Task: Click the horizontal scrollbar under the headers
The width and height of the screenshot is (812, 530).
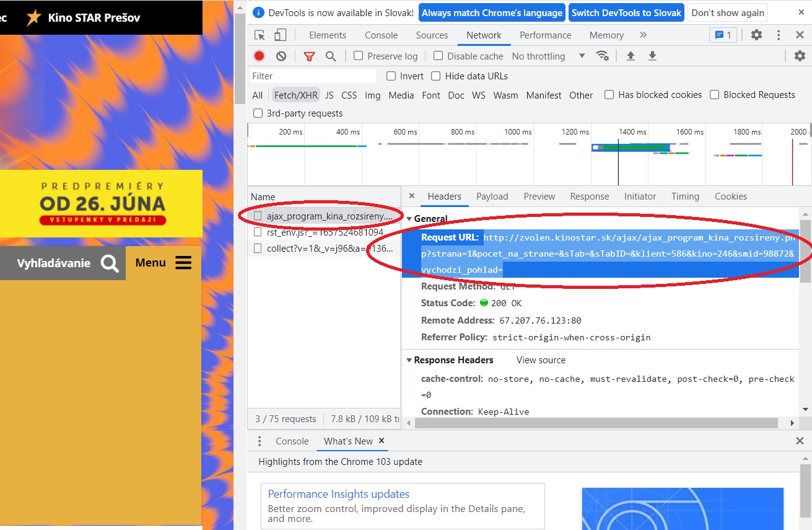Action: click(x=596, y=423)
